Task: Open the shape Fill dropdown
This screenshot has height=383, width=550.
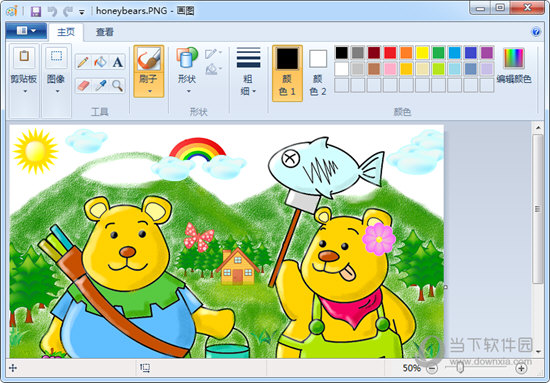Action: click(x=213, y=69)
